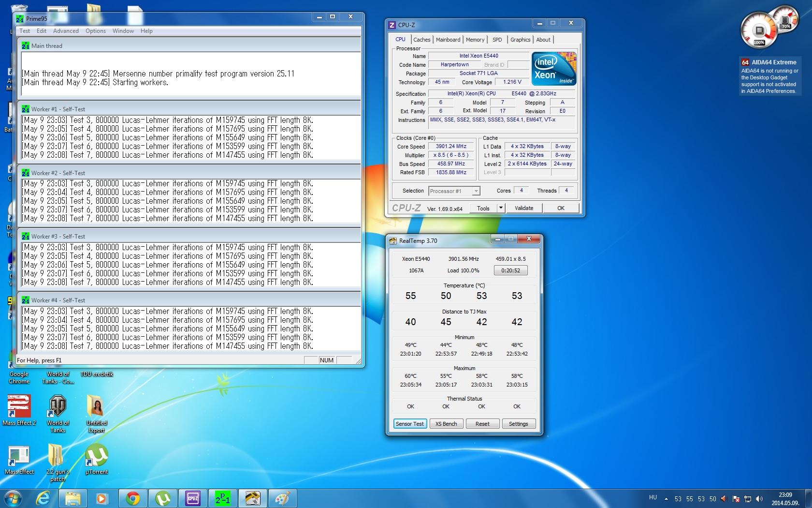Screen dimensions: 812x508
Task: Click the Tools button in CPU-Z
Action: pos(483,208)
